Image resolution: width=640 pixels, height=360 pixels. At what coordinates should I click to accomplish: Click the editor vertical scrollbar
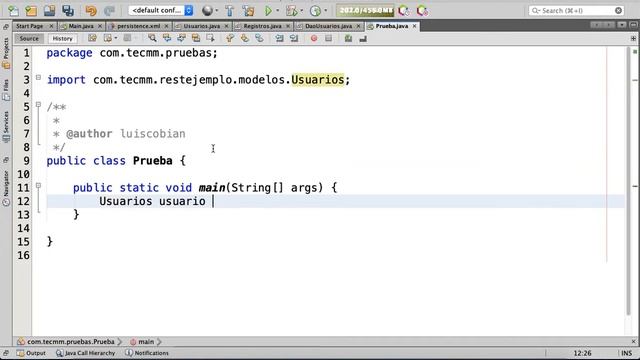pyautogui.click(x=629, y=182)
